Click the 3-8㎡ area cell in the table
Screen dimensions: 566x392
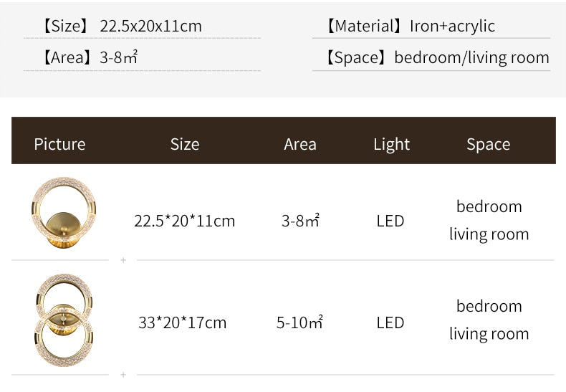point(300,221)
